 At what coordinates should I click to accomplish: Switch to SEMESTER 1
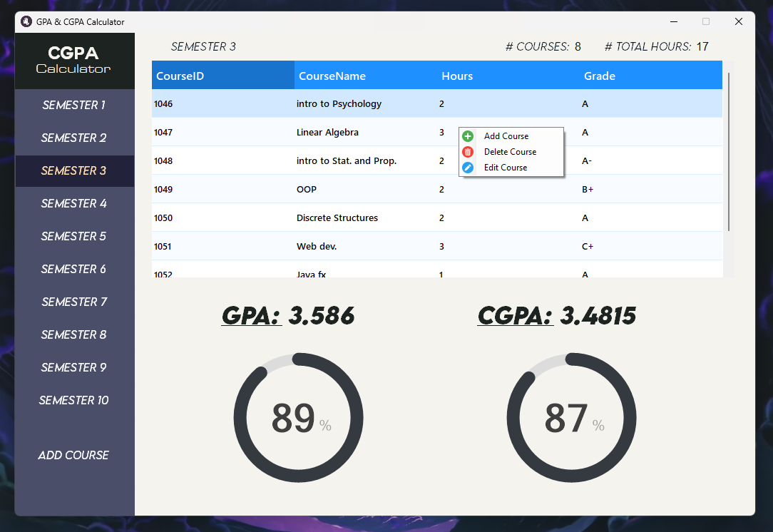[73, 105]
